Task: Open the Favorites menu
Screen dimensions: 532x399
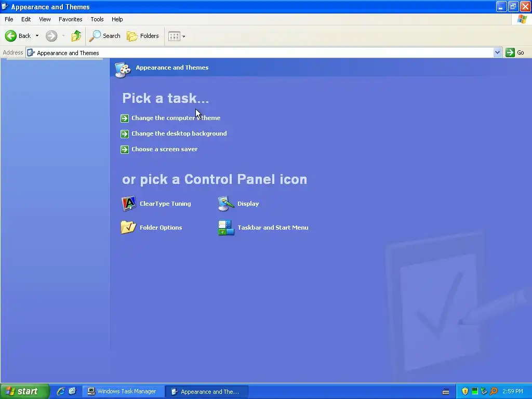Action: coord(71,19)
